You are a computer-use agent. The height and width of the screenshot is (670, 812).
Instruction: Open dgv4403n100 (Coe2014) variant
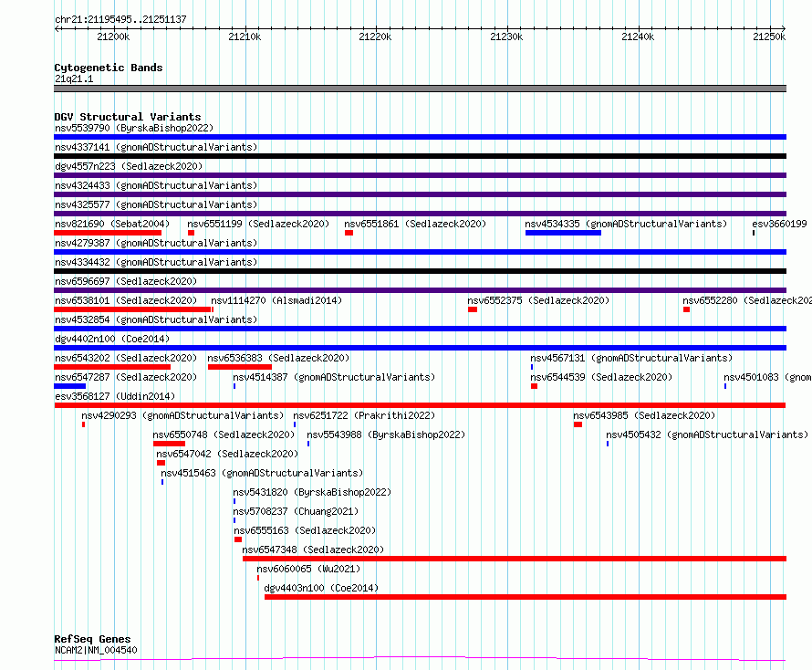[321, 588]
